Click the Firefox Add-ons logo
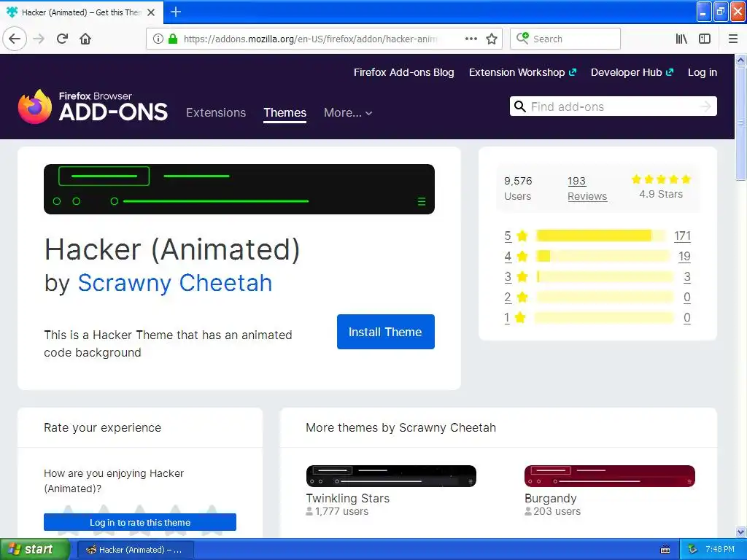 [x=93, y=106]
